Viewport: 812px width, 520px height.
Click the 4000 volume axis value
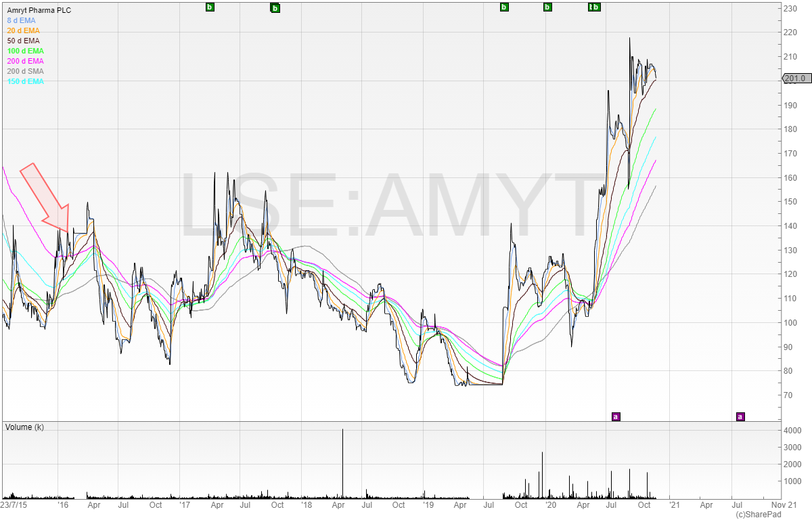point(793,431)
